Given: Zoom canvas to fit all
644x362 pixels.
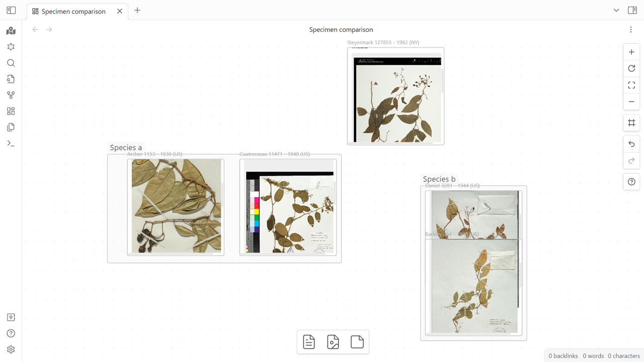Looking at the screenshot, I should [632, 85].
